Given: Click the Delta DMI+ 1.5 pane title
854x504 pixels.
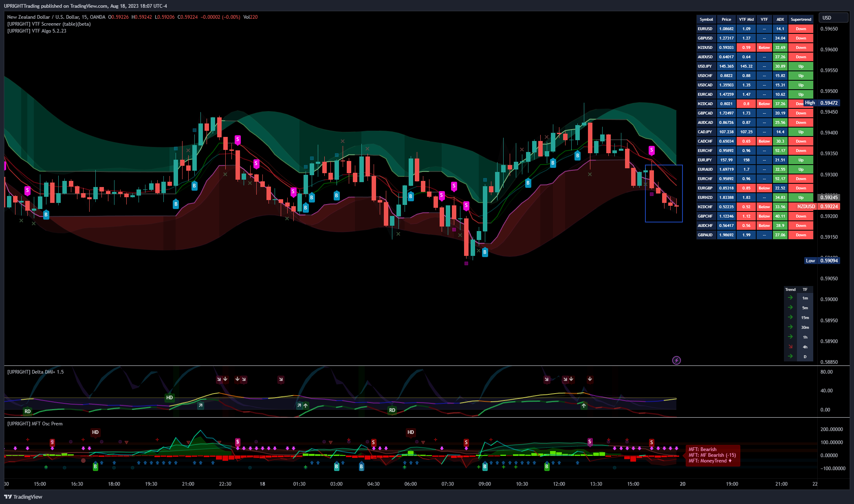Looking at the screenshot, I should 35,372.
